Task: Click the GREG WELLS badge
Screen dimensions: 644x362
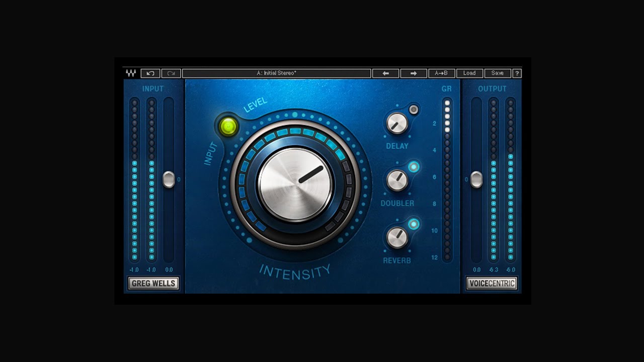Action: [153, 284]
